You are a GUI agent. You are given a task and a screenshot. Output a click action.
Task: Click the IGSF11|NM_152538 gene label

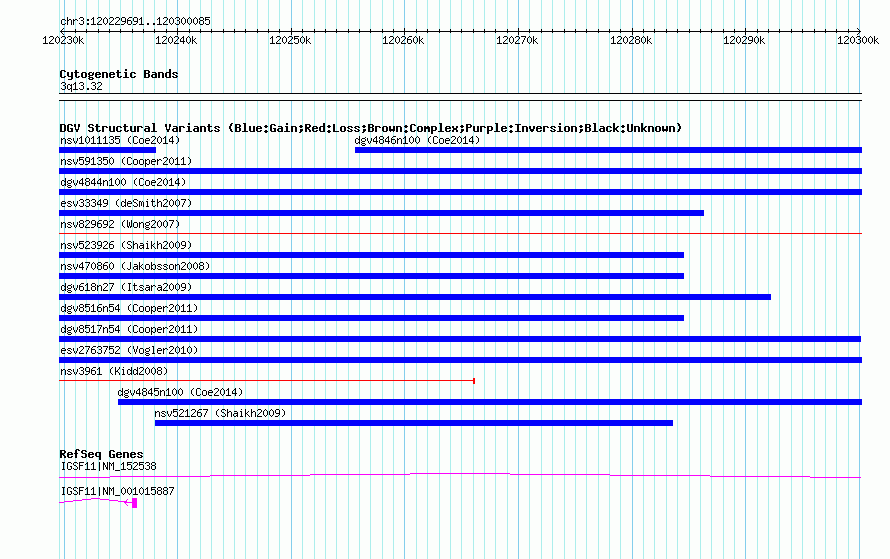pos(108,466)
